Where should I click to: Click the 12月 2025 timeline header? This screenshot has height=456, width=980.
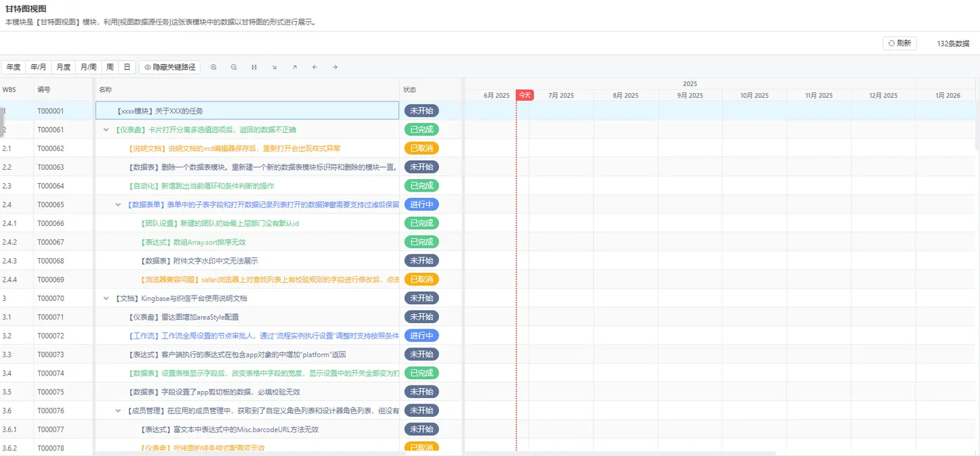pos(883,95)
